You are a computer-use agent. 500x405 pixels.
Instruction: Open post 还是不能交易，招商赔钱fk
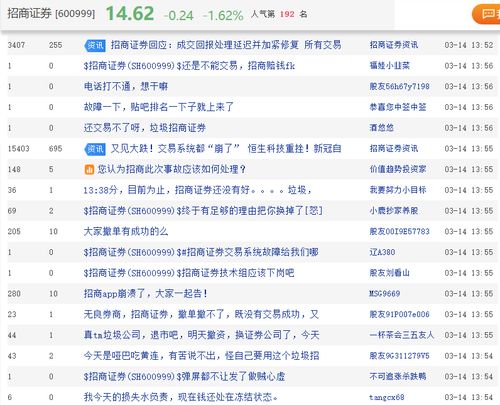[x=189, y=66]
